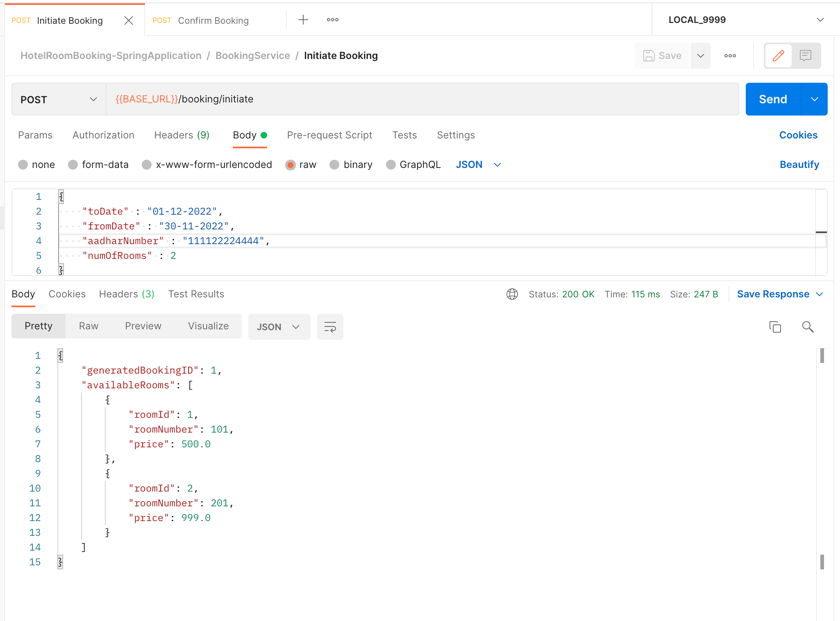Expand the Send button dropdown arrow
Viewport: 840px width, 621px height.
tap(815, 99)
